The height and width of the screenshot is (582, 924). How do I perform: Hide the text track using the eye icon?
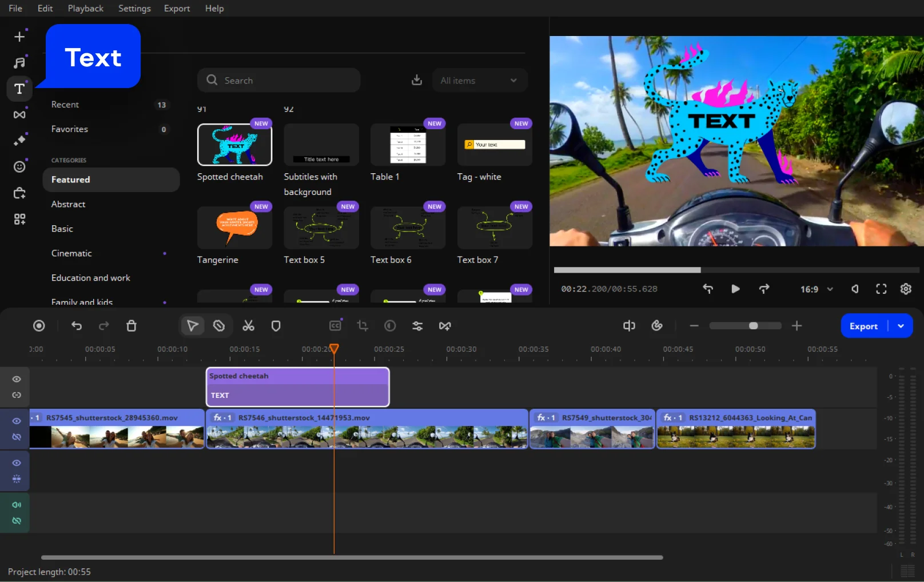point(17,379)
